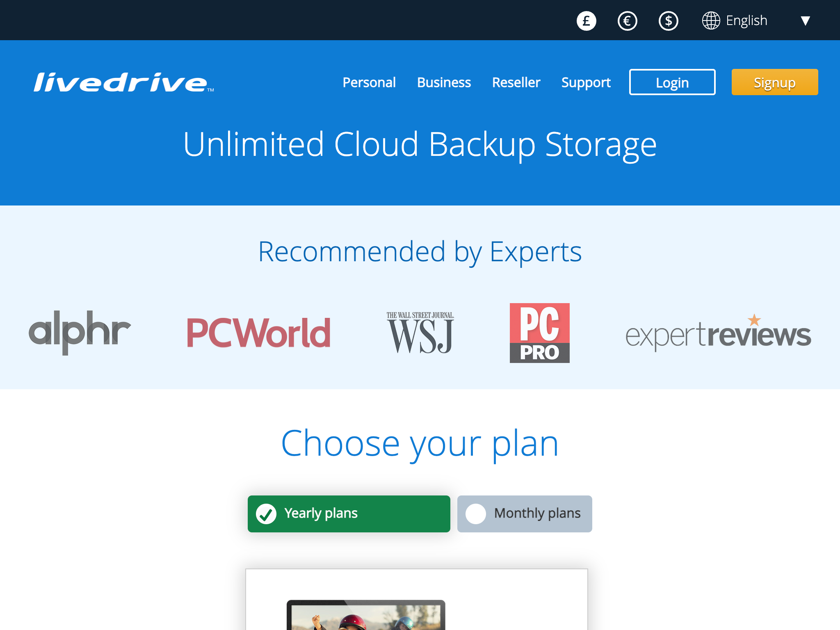Select Yearly plans option

pos(349,514)
